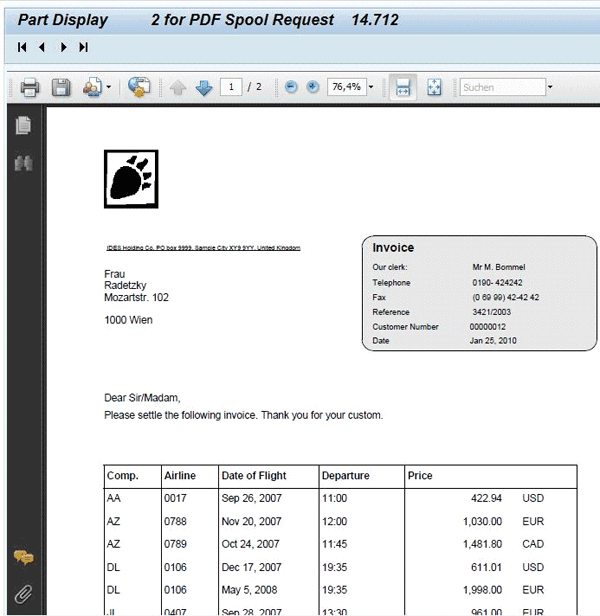Click the save (floppy disk) icon

(60, 88)
